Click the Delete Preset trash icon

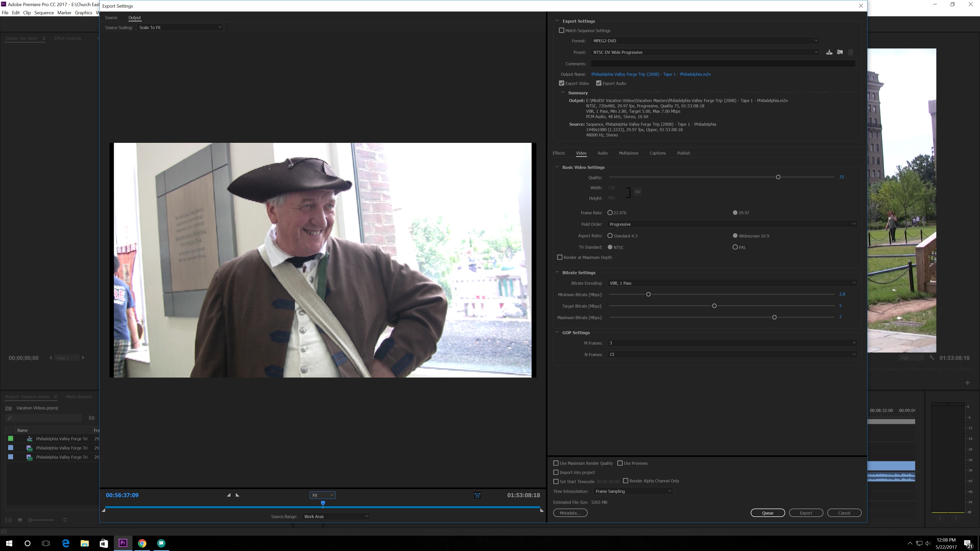[851, 52]
